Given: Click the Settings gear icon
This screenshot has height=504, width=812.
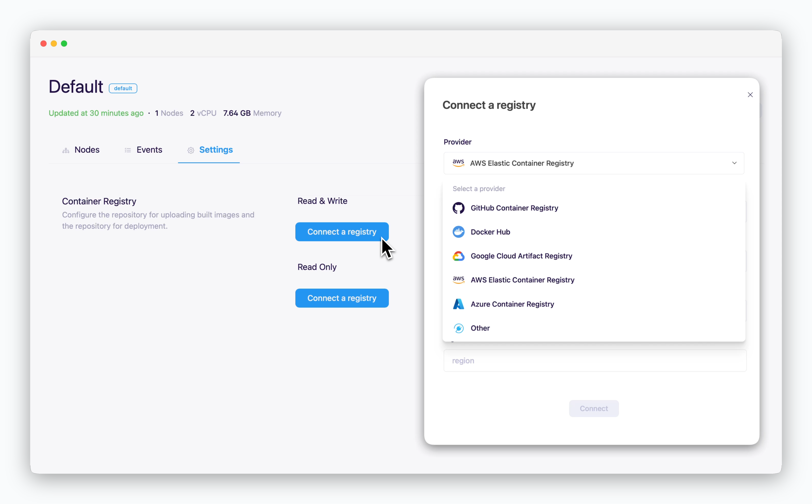Looking at the screenshot, I should 191,150.
